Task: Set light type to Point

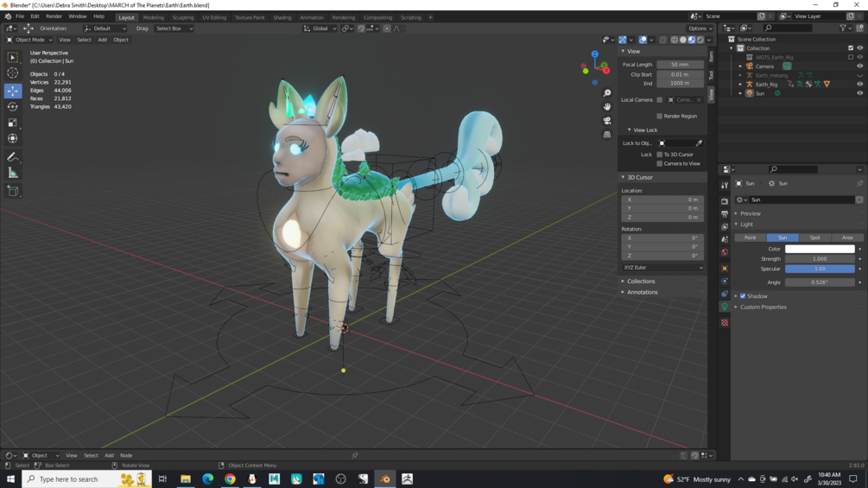Action: pyautogui.click(x=750, y=238)
